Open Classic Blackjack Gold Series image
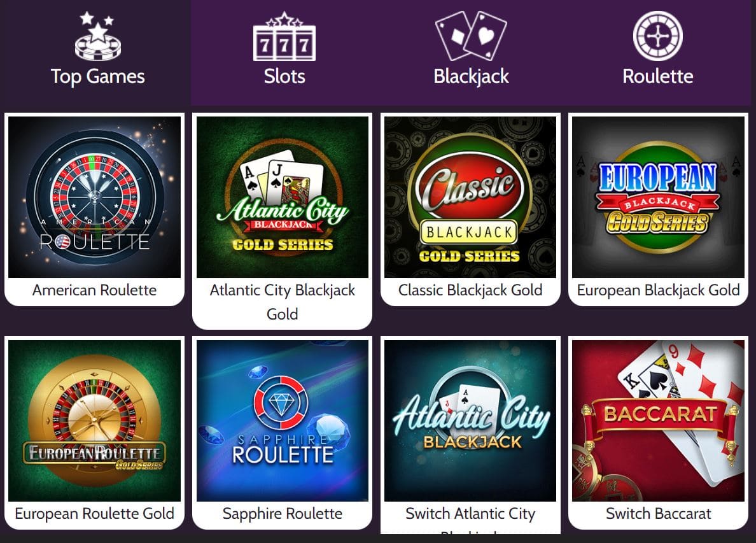The height and width of the screenshot is (543, 756). pos(470,197)
